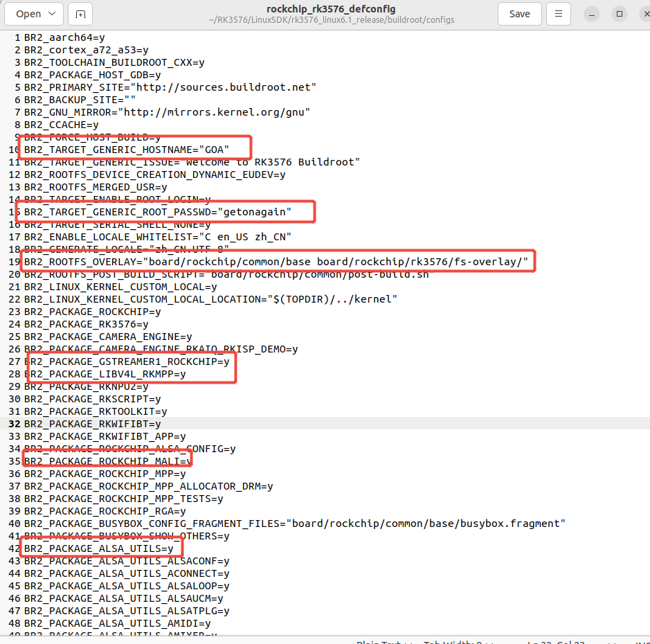Select the BR2_PACKAGE_GSTREAMER1_ROCKCHIP=y line
Image resolution: width=650 pixels, height=644 pixels.
pyautogui.click(x=127, y=361)
